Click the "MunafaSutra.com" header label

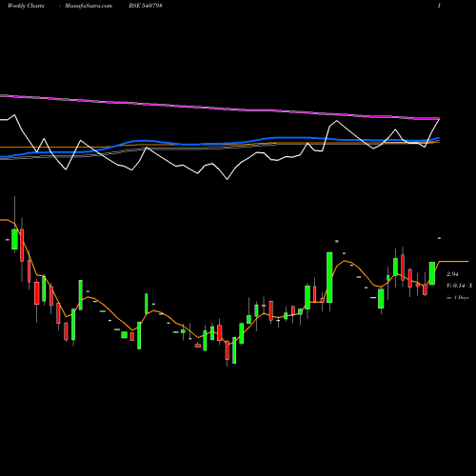click(x=89, y=6)
